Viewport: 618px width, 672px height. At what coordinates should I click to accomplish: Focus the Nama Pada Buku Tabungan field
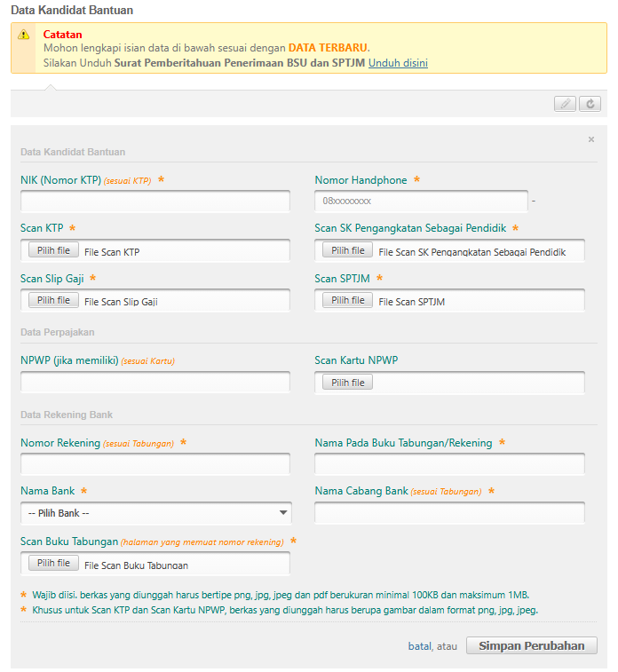tap(449, 464)
